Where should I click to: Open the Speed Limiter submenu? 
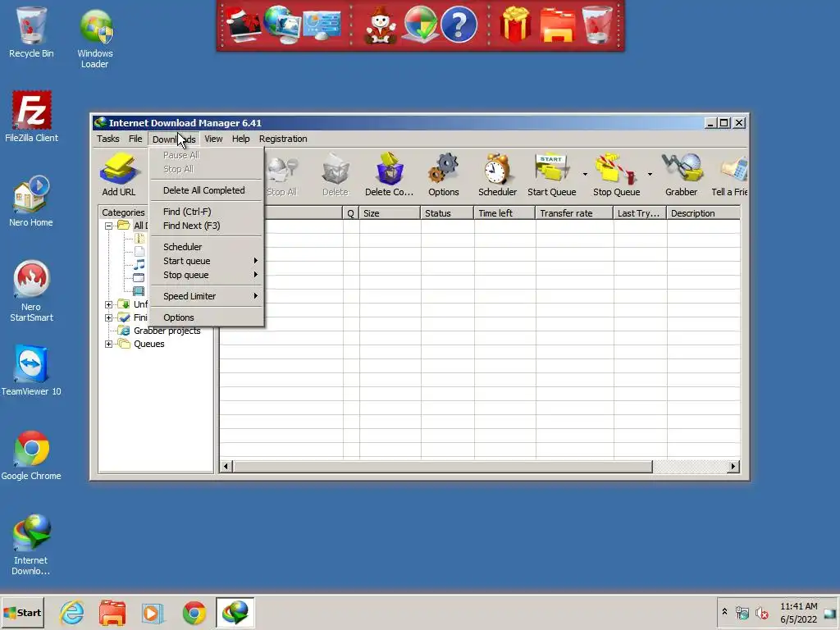pyautogui.click(x=206, y=296)
